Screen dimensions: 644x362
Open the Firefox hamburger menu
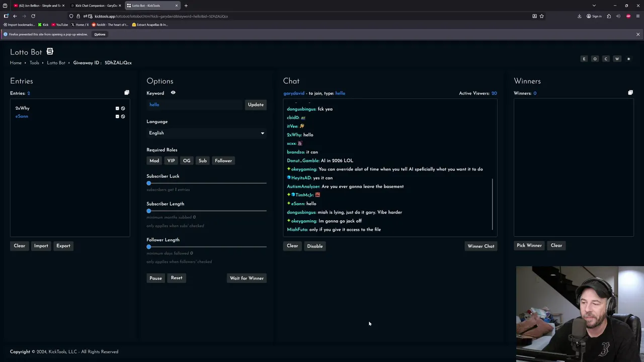638,16
